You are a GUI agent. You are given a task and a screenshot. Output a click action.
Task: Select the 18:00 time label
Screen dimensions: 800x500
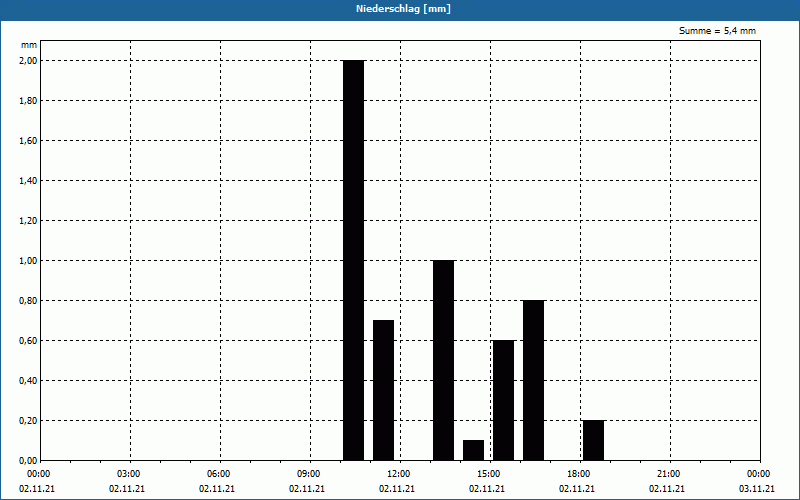coord(579,474)
